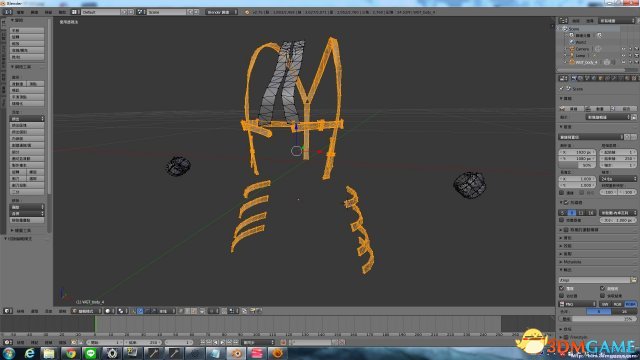640x360 pixels.
Task: Click the translate manipulator arrow icon
Action: [140, 311]
